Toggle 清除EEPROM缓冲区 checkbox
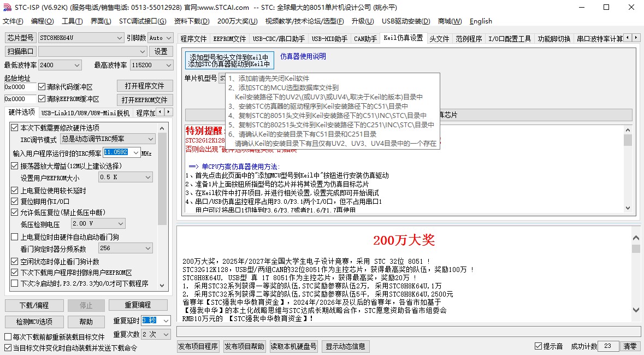The image size is (644, 355). [42, 99]
